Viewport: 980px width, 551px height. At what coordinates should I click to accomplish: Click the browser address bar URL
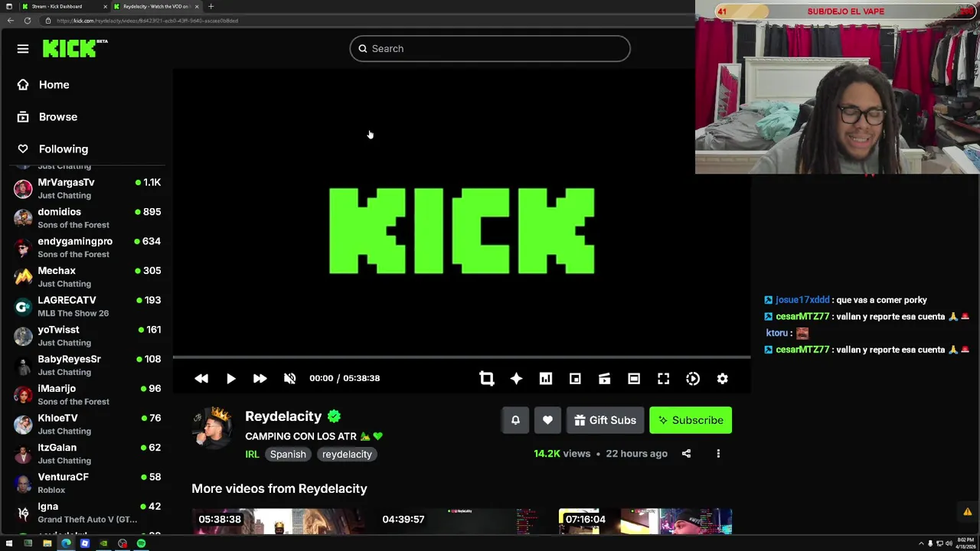pos(147,21)
